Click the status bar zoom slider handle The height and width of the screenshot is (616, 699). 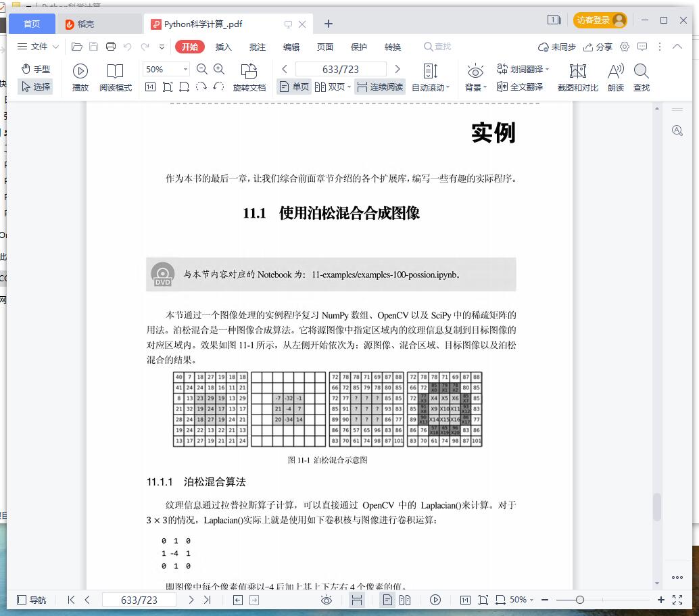point(579,600)
